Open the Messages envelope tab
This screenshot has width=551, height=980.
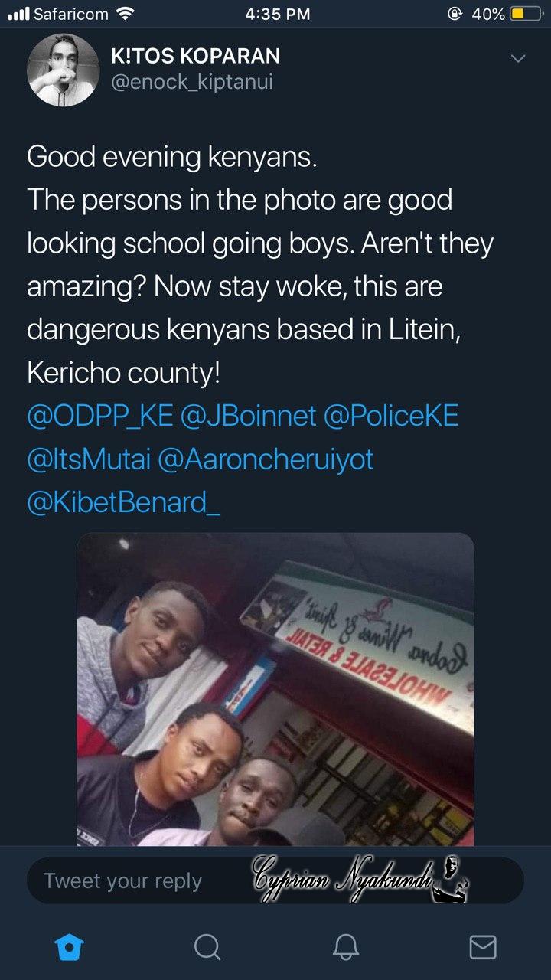(482, 947)
